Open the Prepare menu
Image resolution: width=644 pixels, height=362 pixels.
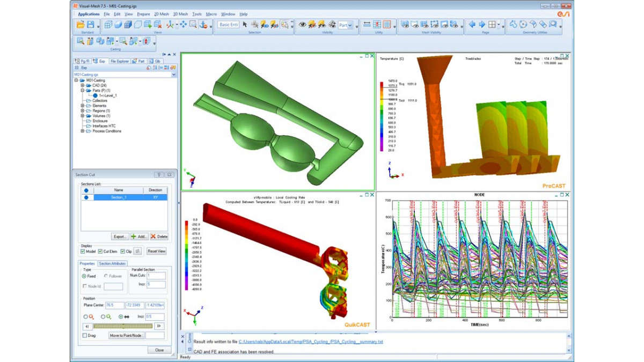click(x=143, y=14)
